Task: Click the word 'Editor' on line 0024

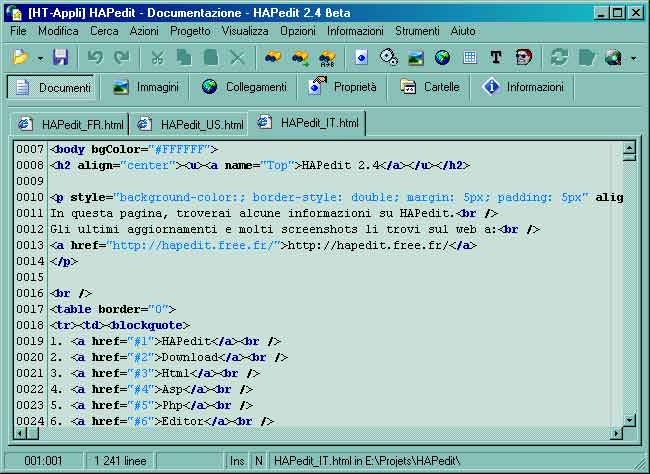Action: pyautogui.click(x=183, y=421)
